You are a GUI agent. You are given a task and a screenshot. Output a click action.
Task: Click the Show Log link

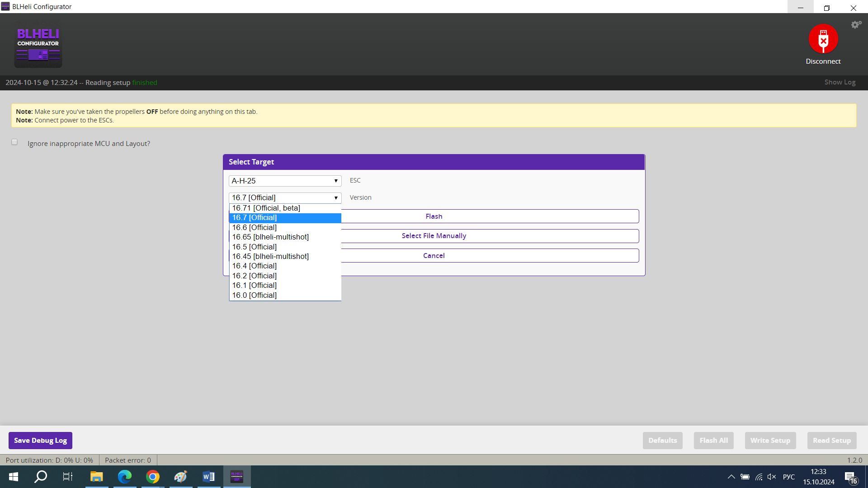click(x=840, y=82)
